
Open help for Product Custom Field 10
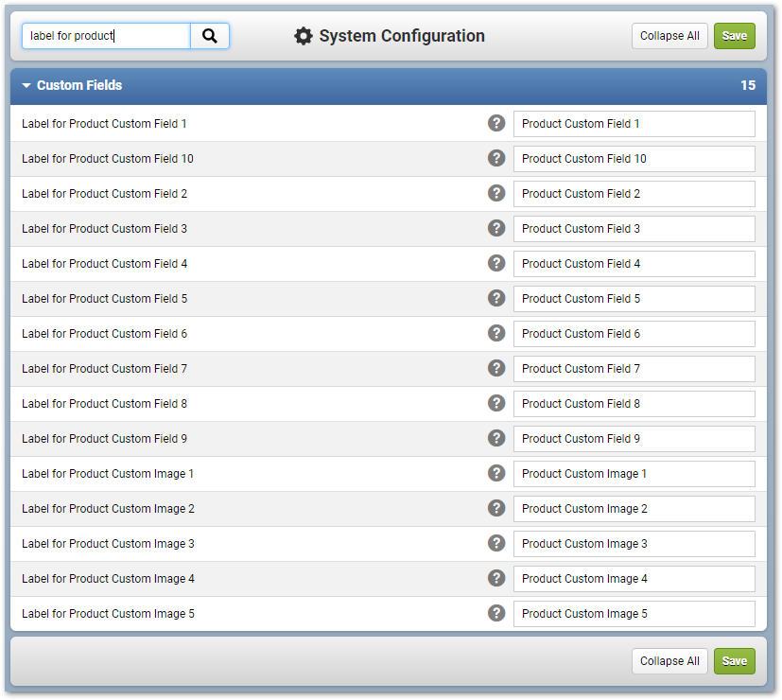[496, 158]
